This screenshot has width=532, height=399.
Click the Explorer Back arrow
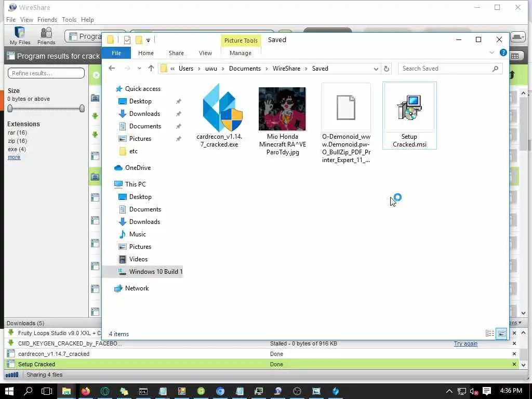coord(112,68)
